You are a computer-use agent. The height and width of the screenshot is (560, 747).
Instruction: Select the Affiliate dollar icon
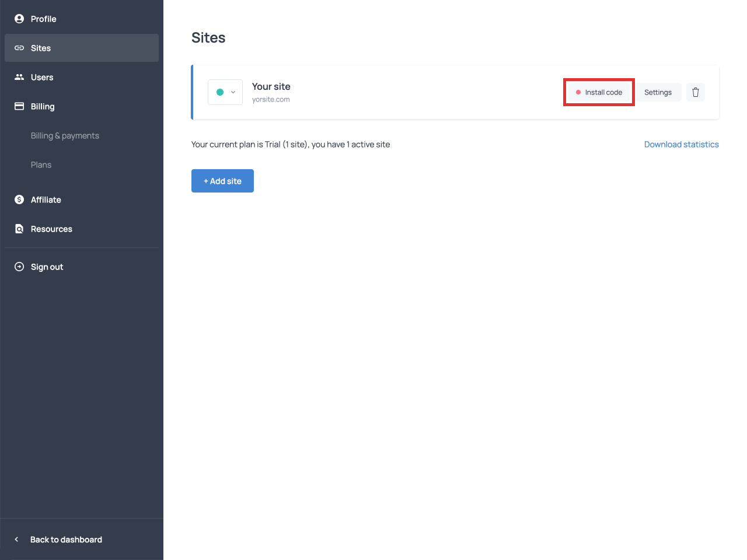[19, 199]
